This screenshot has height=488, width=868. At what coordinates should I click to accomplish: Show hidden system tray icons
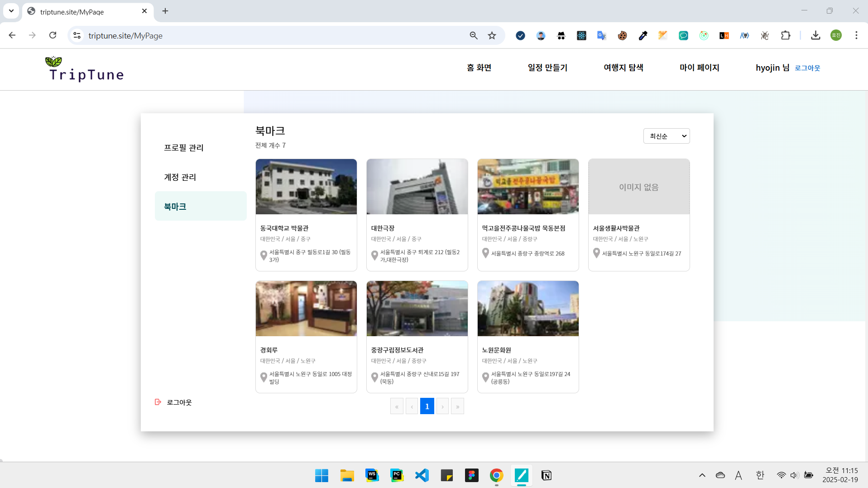tap(702, 475)
